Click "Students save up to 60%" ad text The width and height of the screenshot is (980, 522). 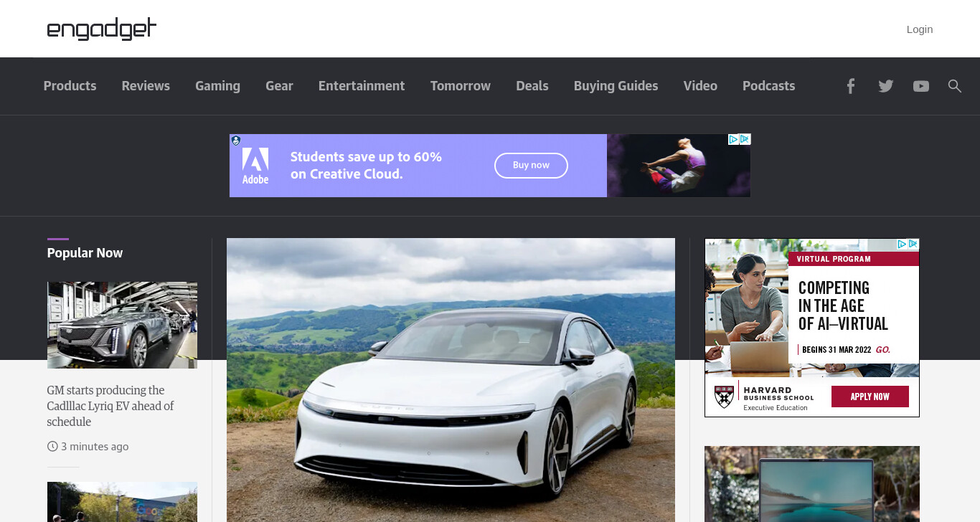[x=366, y=157]
